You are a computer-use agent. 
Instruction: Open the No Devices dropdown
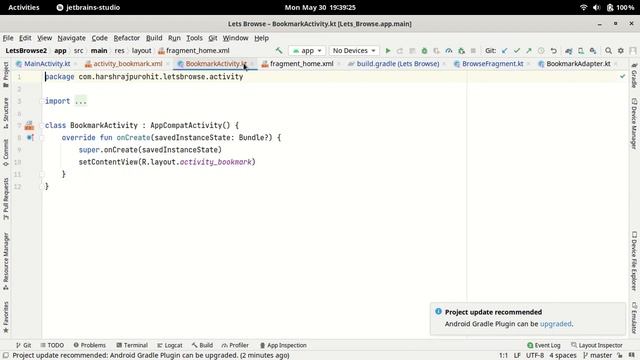(x=353, y=51)
